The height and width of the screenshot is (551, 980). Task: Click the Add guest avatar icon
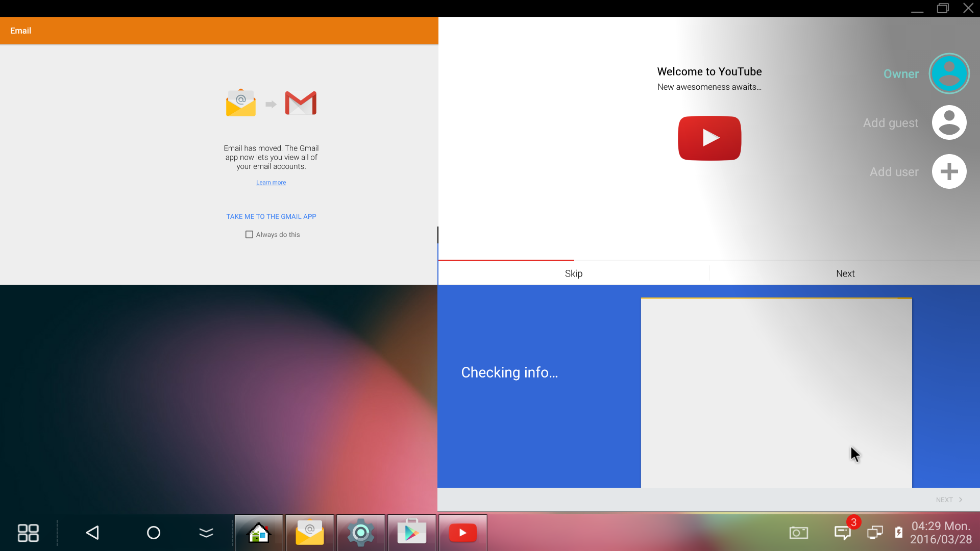point(949,122)
